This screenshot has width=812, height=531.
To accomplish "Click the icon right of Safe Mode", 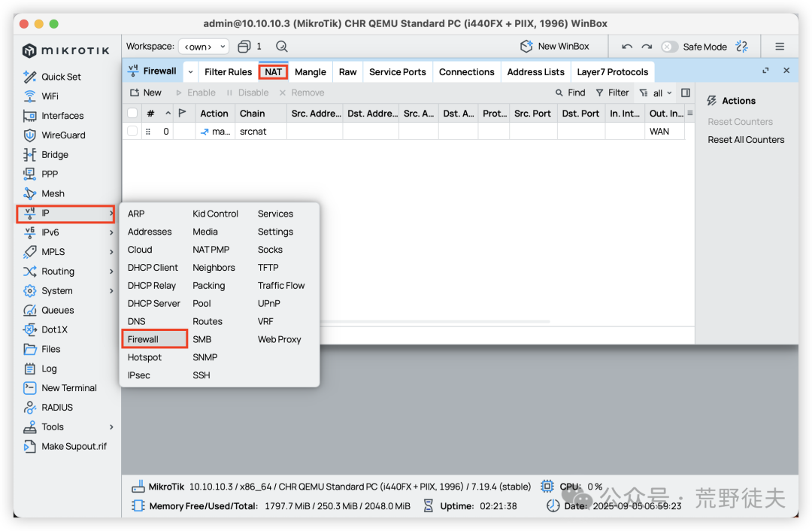I will [742, 47].
